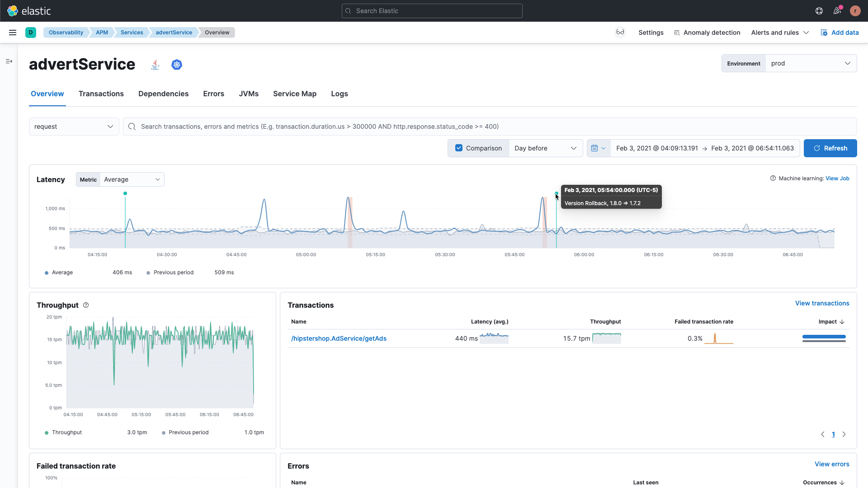Image resolution: width=868 pixels, height=488 pixels.
Task: Open the newsfeed notifications icon
Action: (x=837, y=11)
